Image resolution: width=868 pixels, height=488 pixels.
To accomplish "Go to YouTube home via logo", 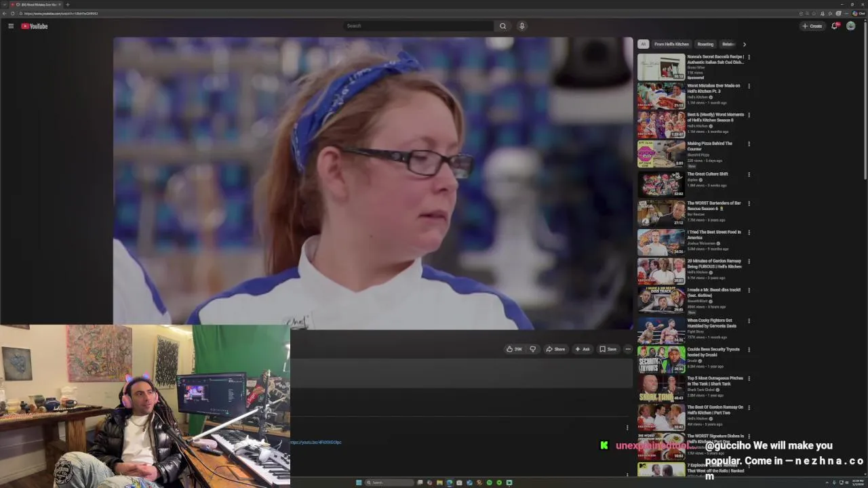I will (x=34, y=26).
